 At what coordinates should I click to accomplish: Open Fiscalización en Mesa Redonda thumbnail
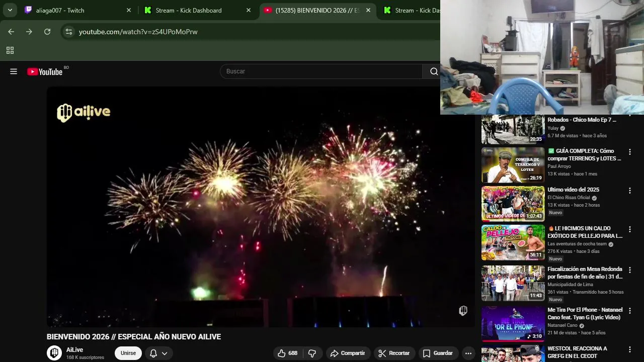pos(513,283)
